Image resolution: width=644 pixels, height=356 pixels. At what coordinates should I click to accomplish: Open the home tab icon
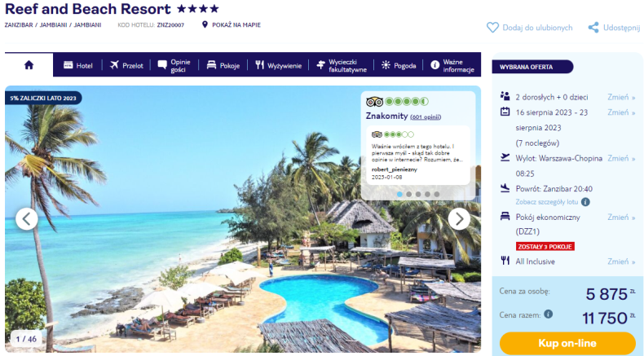[29, 65]
